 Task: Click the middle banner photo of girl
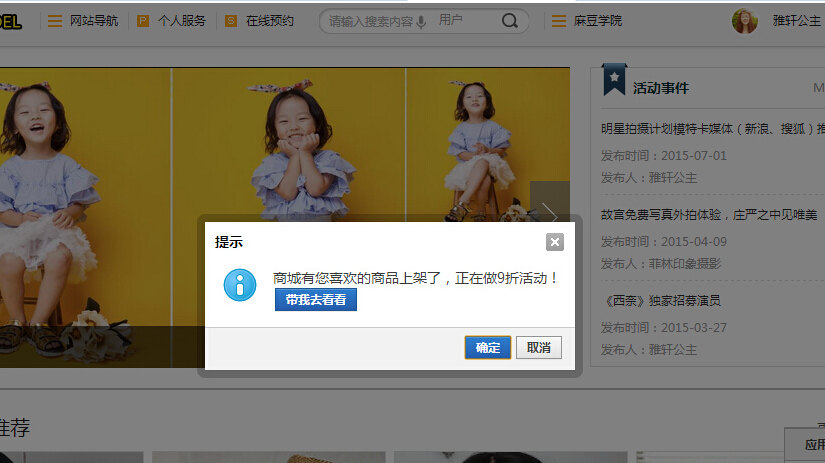click(289, 145)
